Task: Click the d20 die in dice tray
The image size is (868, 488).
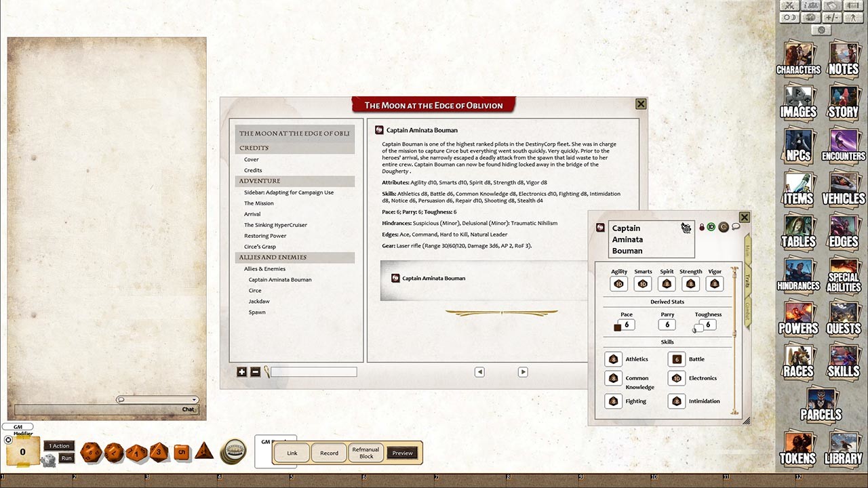Action: tap(90, 452)
